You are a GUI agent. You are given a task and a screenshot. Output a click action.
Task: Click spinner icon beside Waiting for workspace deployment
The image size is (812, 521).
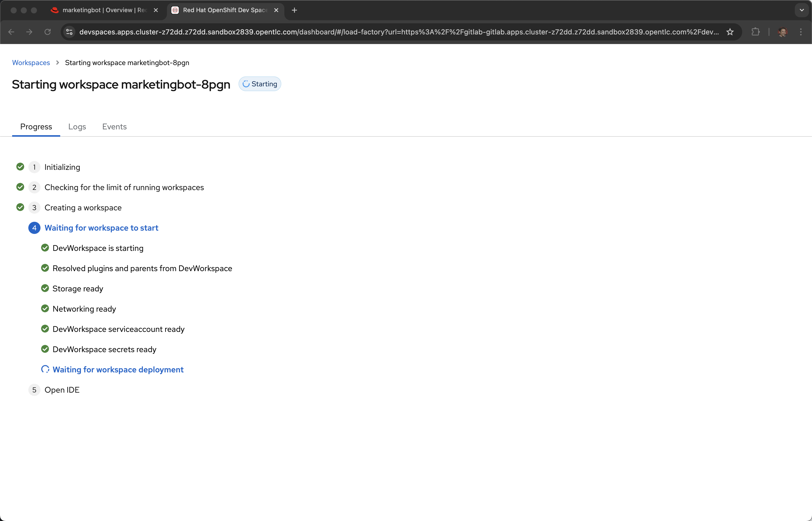click(x=45, y=369)
